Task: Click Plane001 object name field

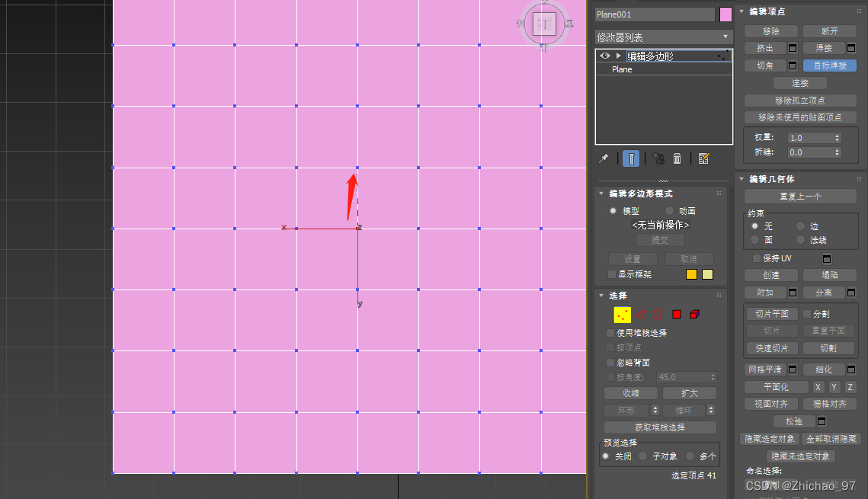Action: (x=655, y=15)
